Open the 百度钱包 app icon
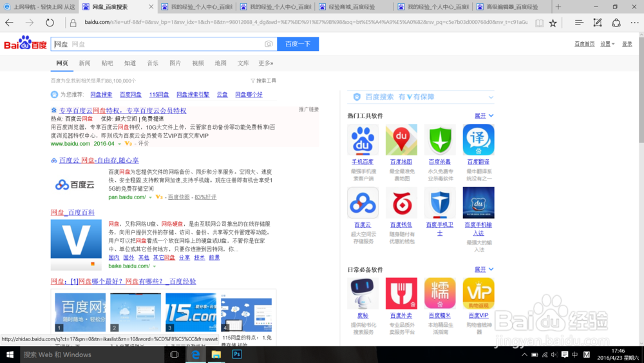Viewport: 644px width, 363px height. click(x=401, y=202)
